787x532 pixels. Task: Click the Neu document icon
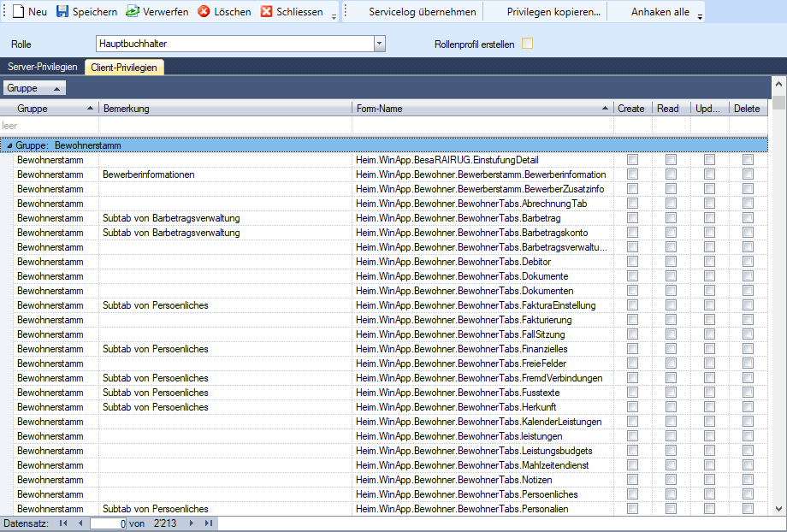click(x=17, y=12)
